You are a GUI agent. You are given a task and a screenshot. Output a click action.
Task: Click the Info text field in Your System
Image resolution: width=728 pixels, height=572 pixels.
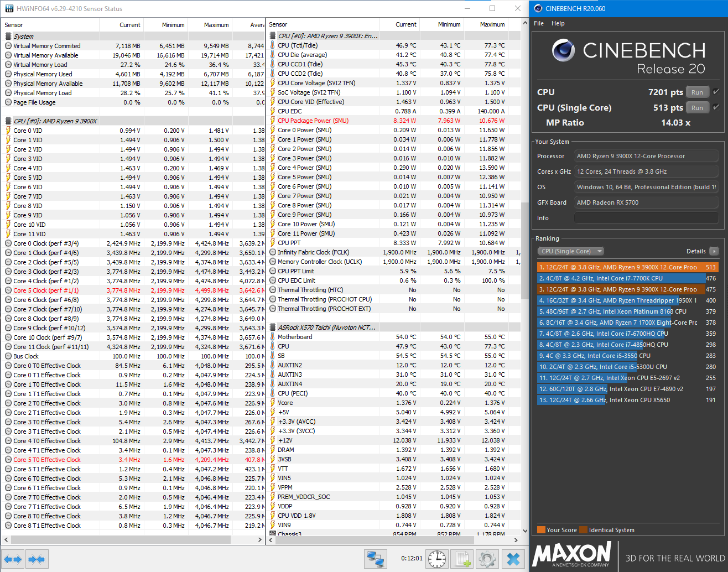point(646,218)
